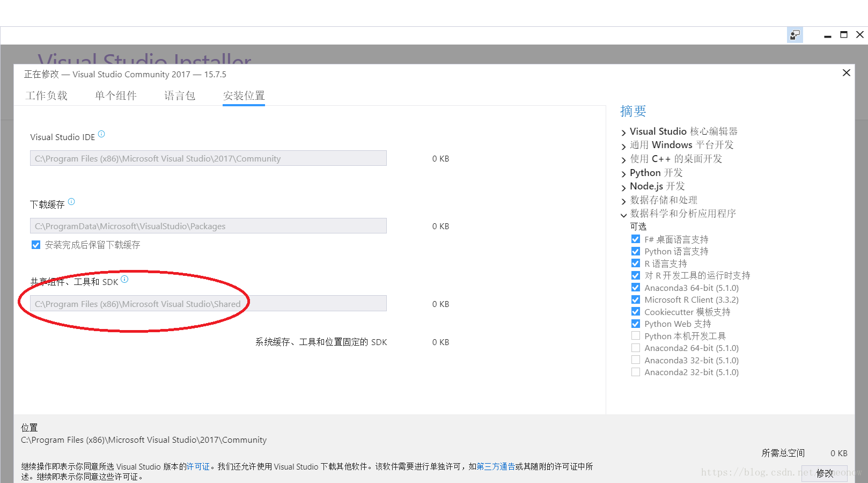868x483 pixels.
Task: Enable Anaconda3 32-bit (5.1.0)
Action: pos(636,360)
